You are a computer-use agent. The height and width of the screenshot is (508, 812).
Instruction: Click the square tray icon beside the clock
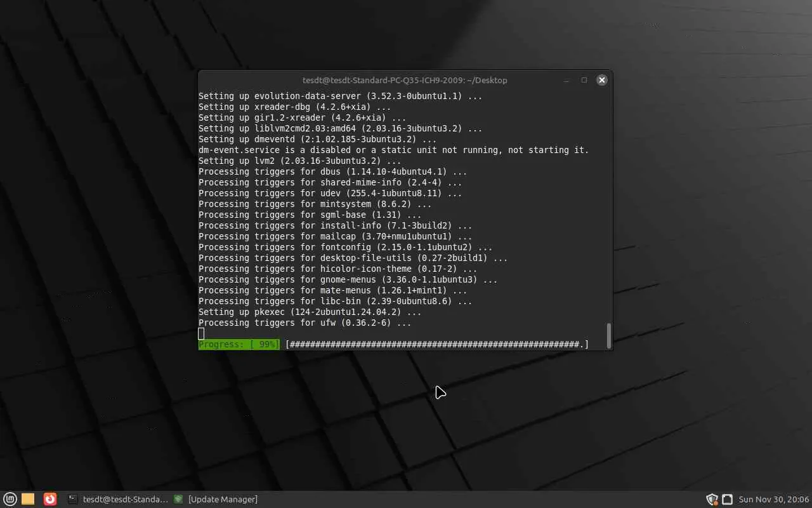tap(728, 499)
